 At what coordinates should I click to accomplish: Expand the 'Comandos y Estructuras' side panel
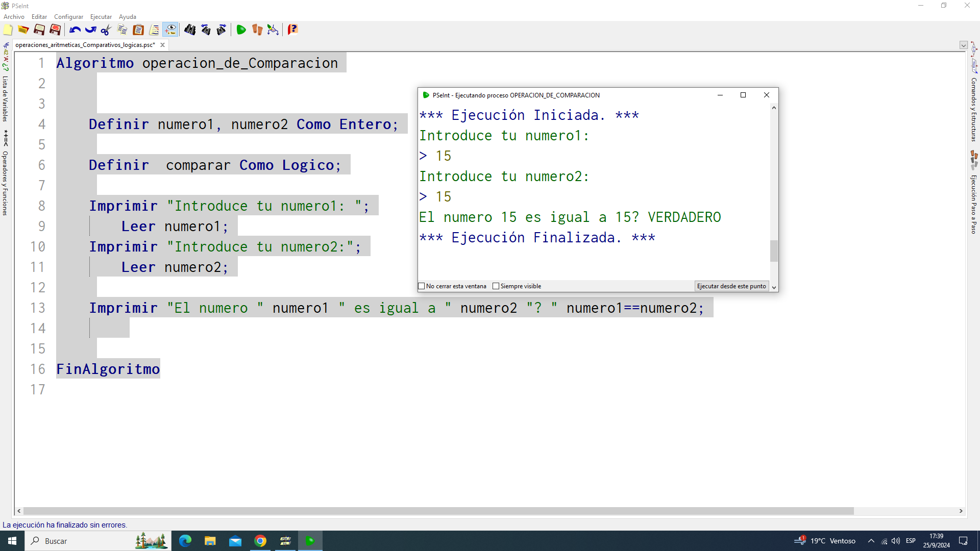974,110
